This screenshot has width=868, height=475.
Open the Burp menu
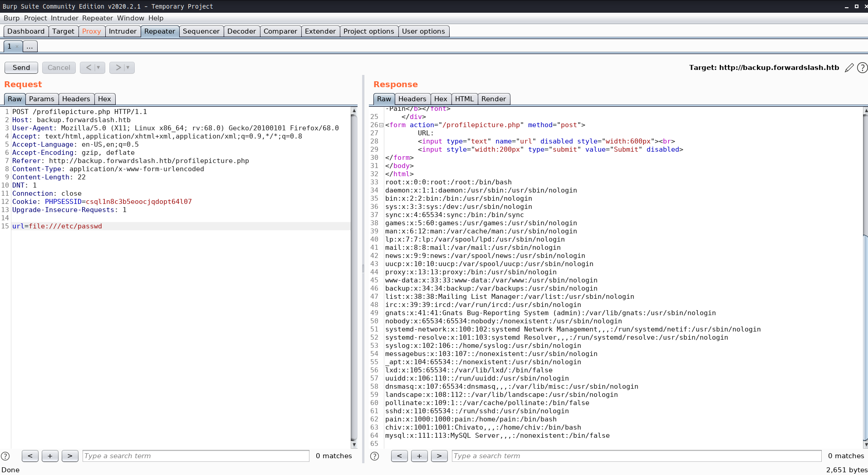pos(12,18)
